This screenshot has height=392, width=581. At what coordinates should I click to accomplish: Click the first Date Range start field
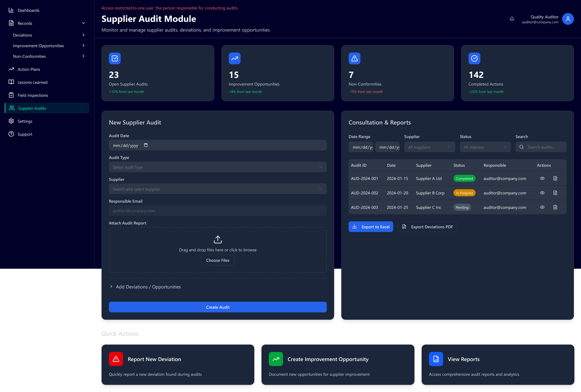coord(361,147)
